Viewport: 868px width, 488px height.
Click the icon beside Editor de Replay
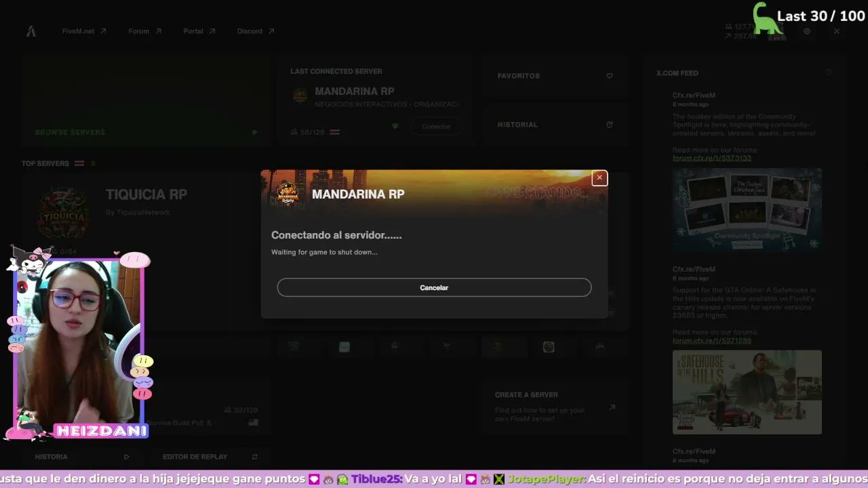254,457
